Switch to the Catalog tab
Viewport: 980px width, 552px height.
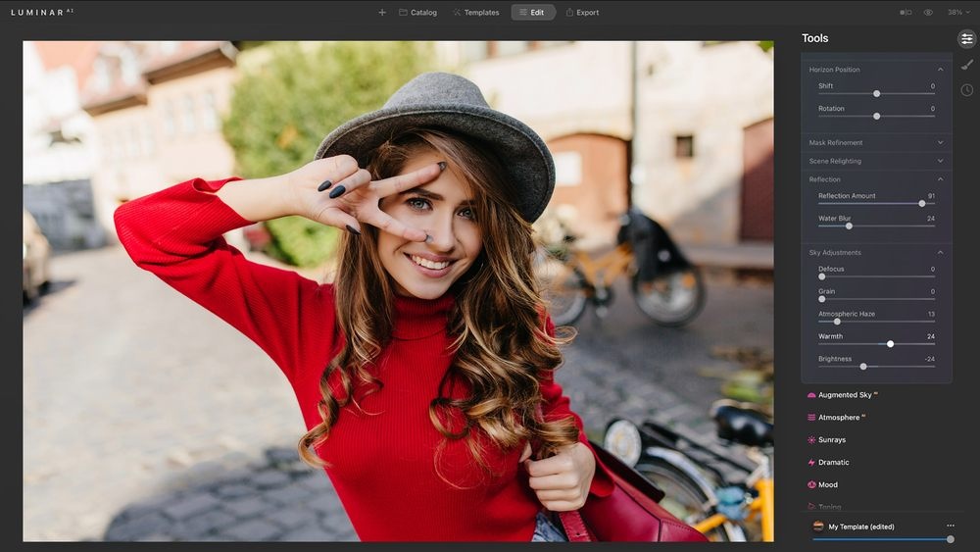tap(417, 13)
